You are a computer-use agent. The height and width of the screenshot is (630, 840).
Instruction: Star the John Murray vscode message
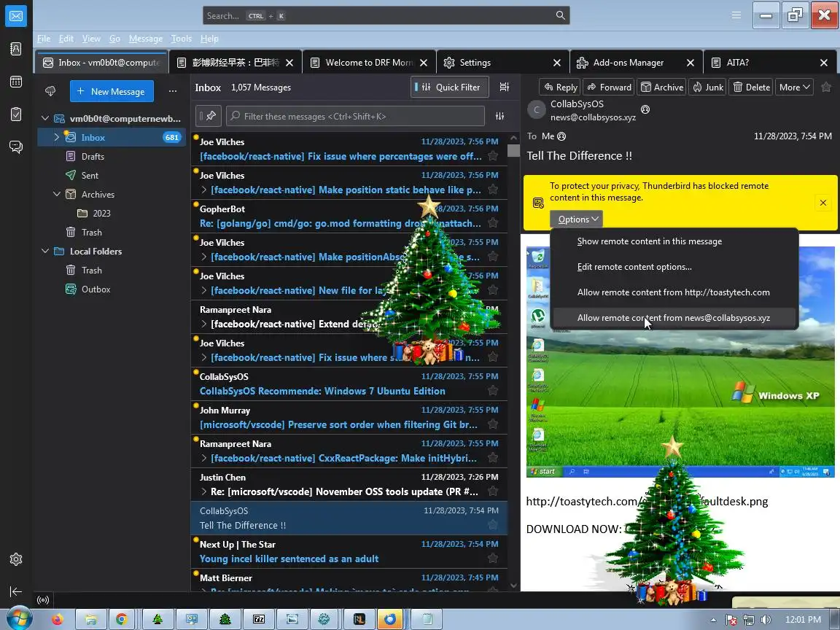point(493,424)
